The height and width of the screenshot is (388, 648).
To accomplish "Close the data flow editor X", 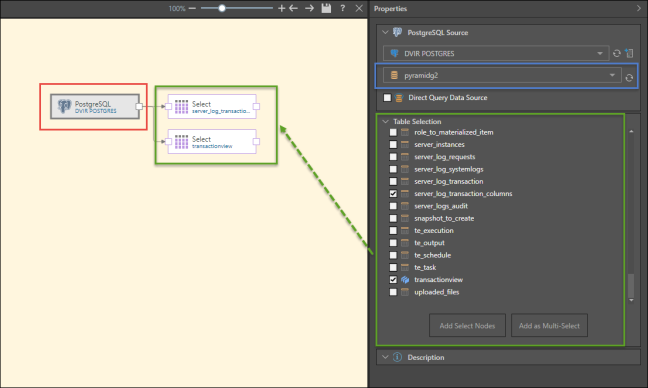I will click(359, 8).
